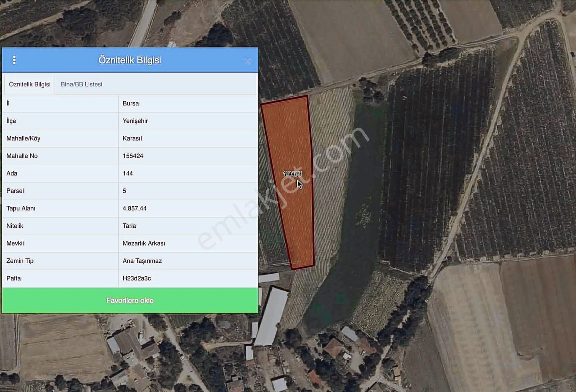The height and width of the screenshot is (392, 576).
Task: Click the Bursa value in the İl row
Action: click(x=131, y=104)
